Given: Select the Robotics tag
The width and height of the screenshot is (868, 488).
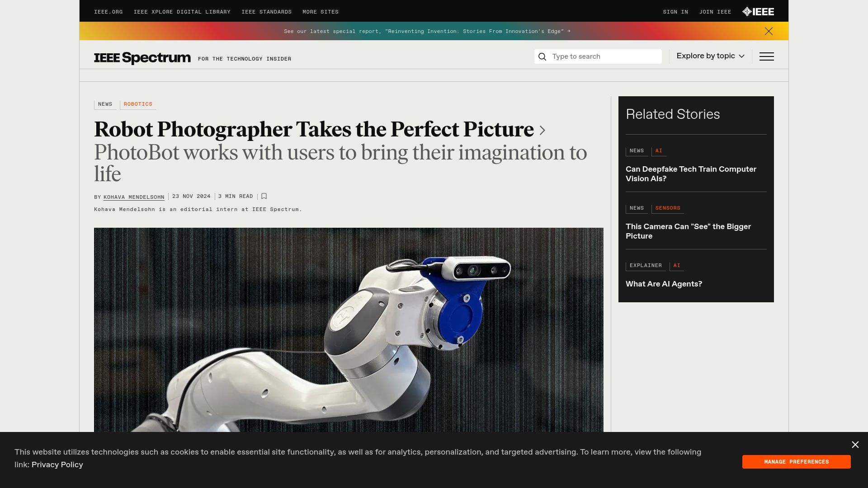Looking at the screenshot, I should click(138, 104).
